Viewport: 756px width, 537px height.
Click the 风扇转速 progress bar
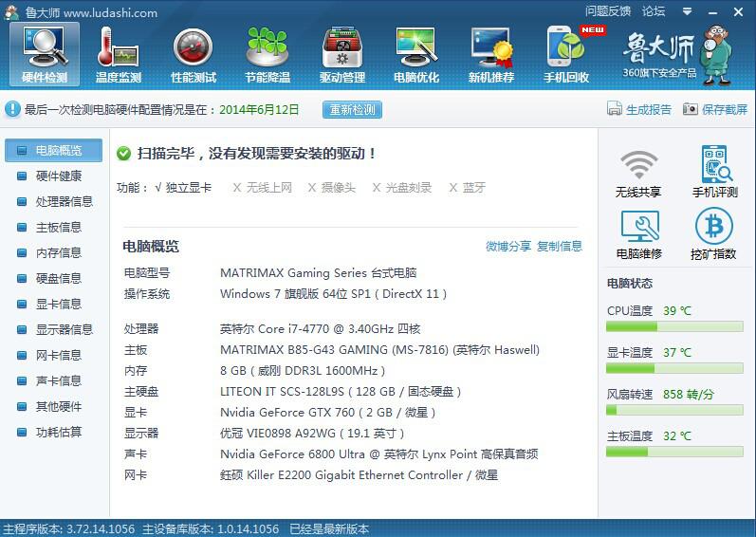[674, 410]
